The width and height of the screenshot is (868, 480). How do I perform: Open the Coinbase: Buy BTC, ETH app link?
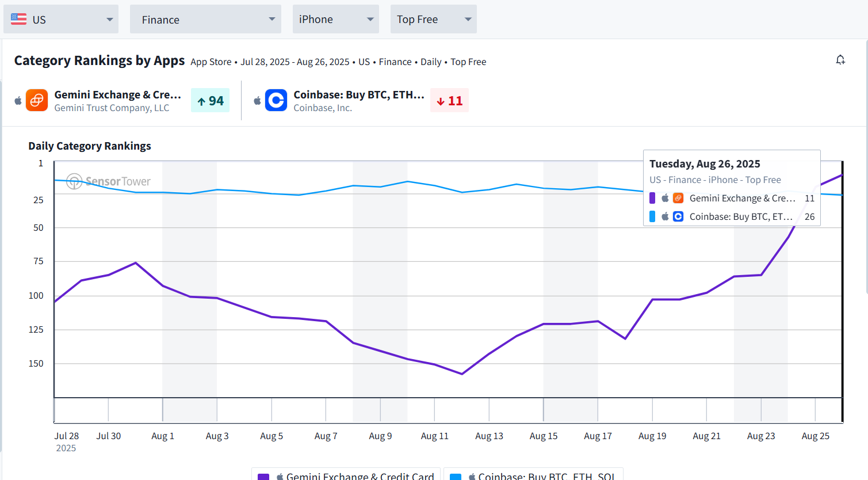(358, 94)
